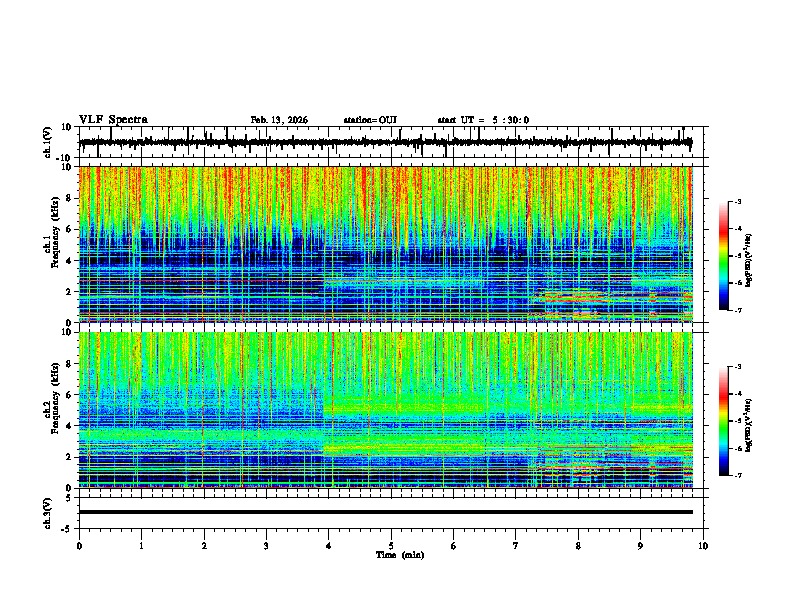Click the time axis tick label "5"
792x612 pixels.
[x=391, y=546]
